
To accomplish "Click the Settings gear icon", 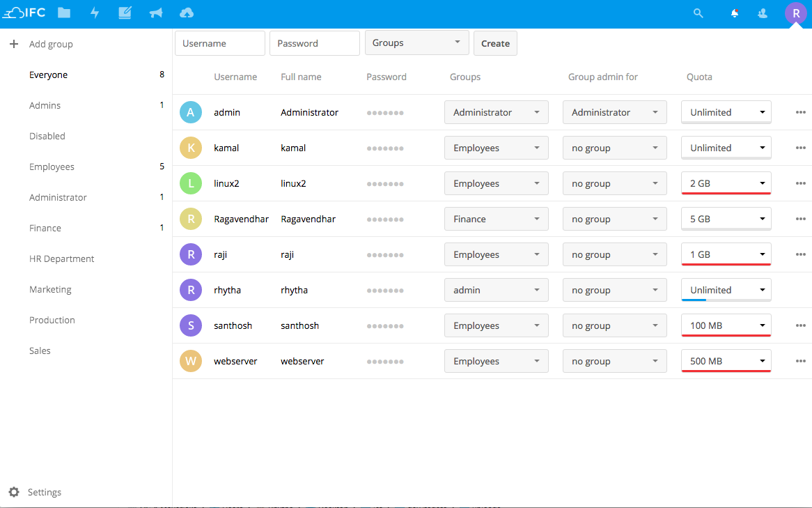I will (14, 492).
